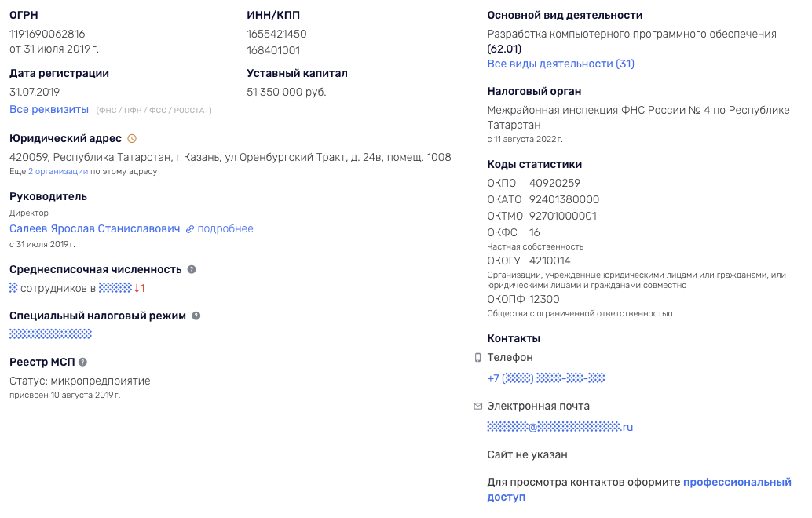812x518 pixels.
Task: Click подробнее link next to director
Action: tap(225, 228)
